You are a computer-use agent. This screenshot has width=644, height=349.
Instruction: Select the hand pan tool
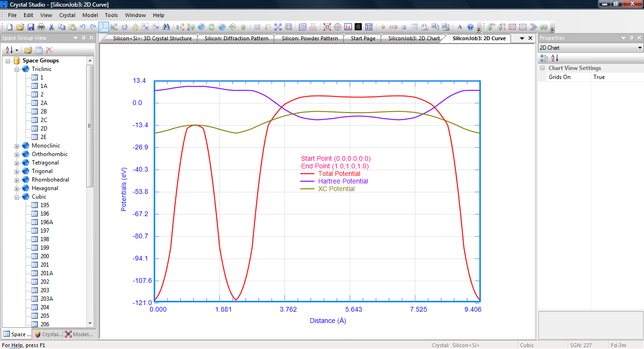tap(135, 27)
